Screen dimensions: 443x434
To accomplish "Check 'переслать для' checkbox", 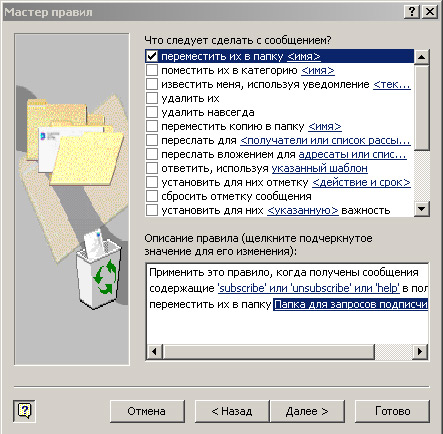I will click(x=152, y=140).
